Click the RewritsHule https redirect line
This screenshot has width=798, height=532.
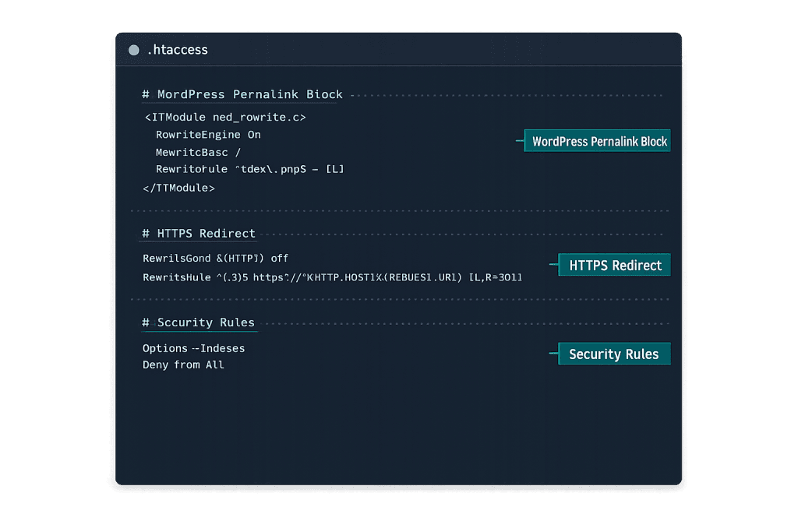pos(332,278)
